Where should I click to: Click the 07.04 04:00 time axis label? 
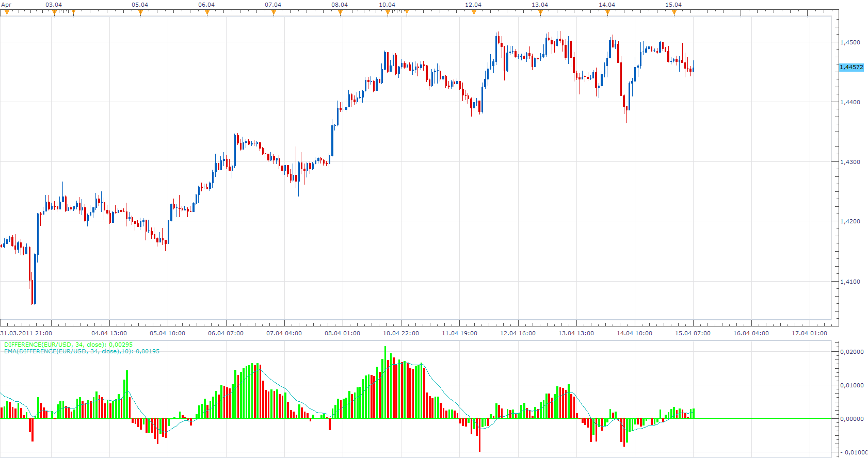click(x=284, y=333)
